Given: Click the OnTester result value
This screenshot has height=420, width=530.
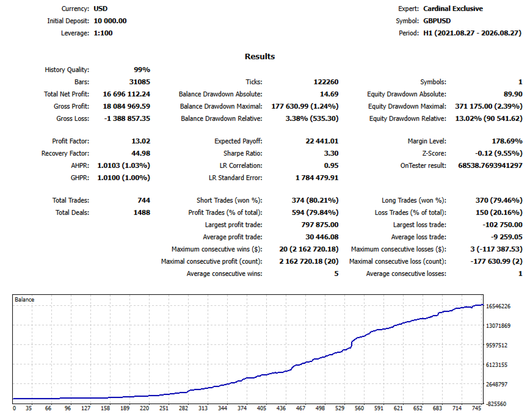Looking at the screenshot, I should coord(490,165).
